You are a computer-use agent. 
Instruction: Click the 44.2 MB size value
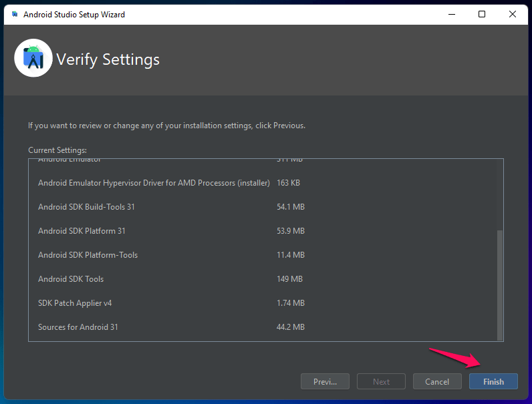pyautogui.click(x=291, y=327)
